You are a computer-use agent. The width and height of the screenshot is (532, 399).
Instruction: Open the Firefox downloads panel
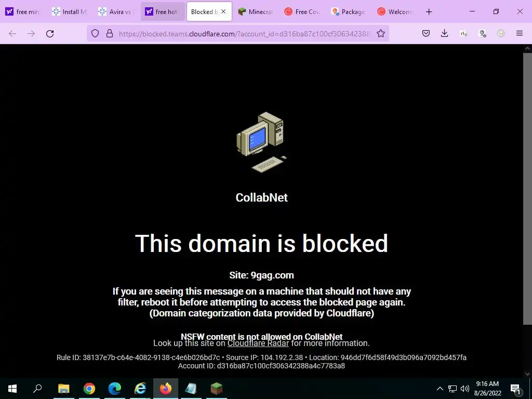[x=445, y=33]
